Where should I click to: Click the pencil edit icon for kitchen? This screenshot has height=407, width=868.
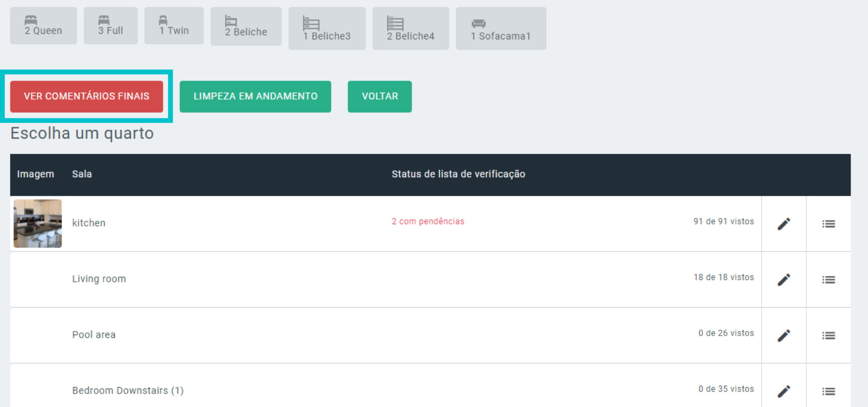[783, 224]
